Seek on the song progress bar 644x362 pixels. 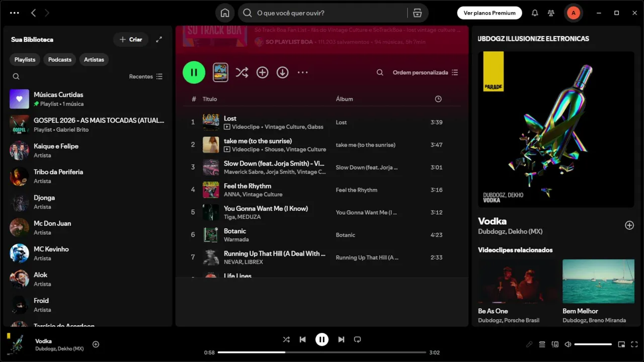[322, 352]
